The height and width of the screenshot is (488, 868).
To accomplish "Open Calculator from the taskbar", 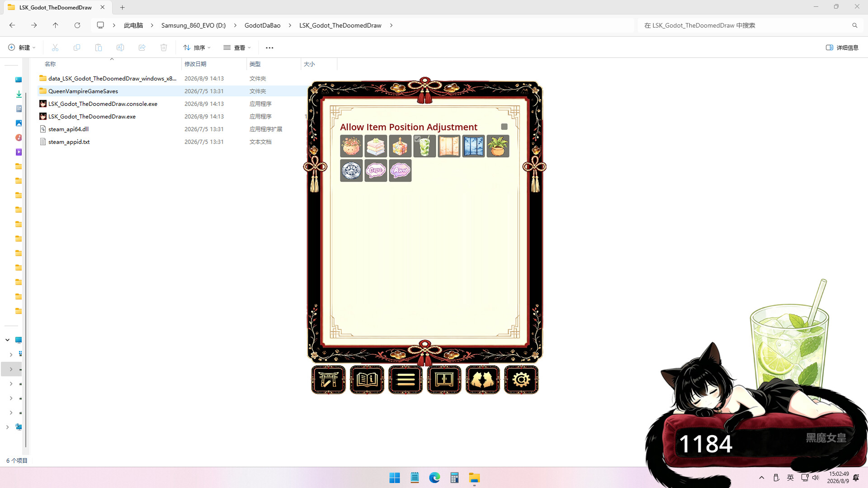I will [454, 478].
